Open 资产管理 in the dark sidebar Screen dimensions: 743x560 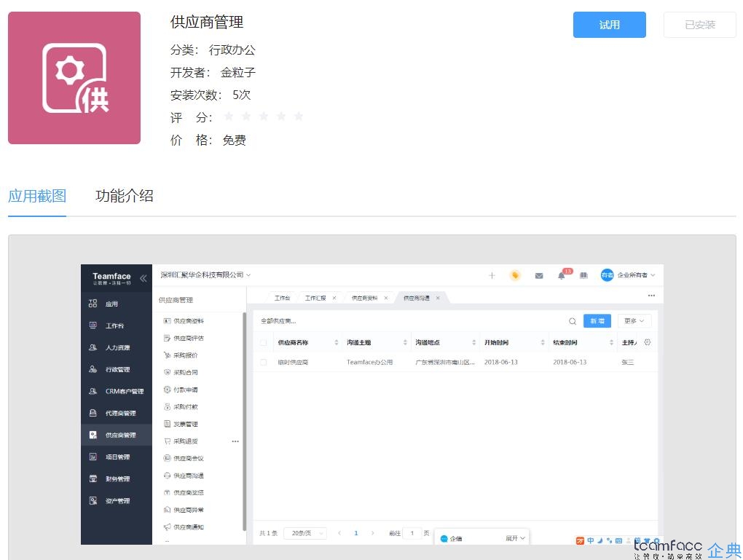coord(117,501)
